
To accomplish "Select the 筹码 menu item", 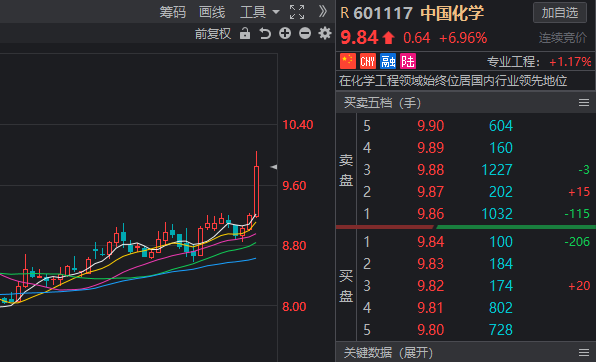I will (x=173, y=12).
